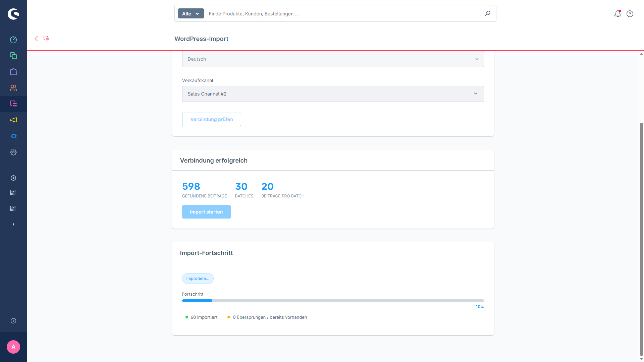Open the Customers sidebar icon

click(x=13, y=88)
